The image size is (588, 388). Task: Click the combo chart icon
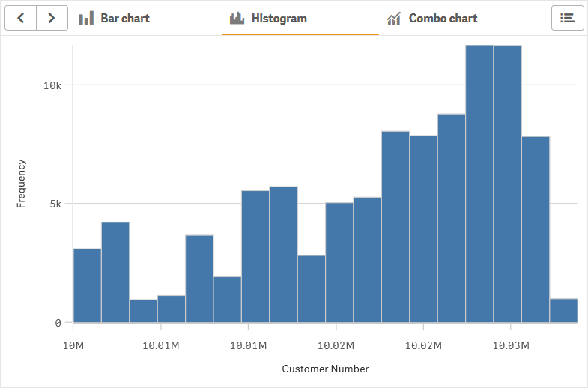(x=394, y=18)
